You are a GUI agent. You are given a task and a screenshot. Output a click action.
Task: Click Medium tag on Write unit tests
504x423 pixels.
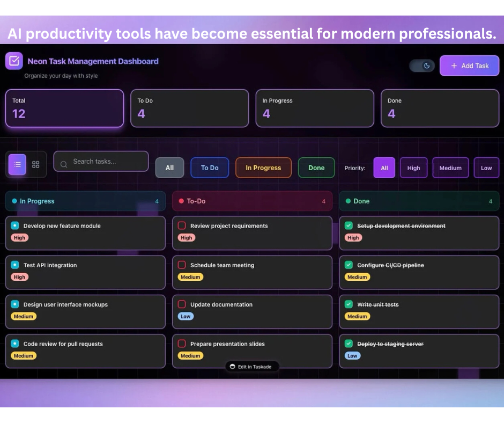coord(357,317)
